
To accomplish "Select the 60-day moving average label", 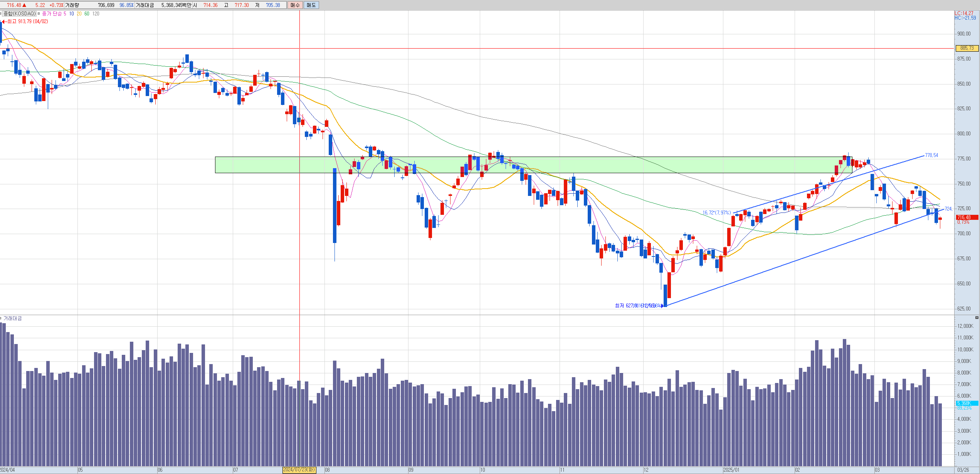I will click(87, 13).
